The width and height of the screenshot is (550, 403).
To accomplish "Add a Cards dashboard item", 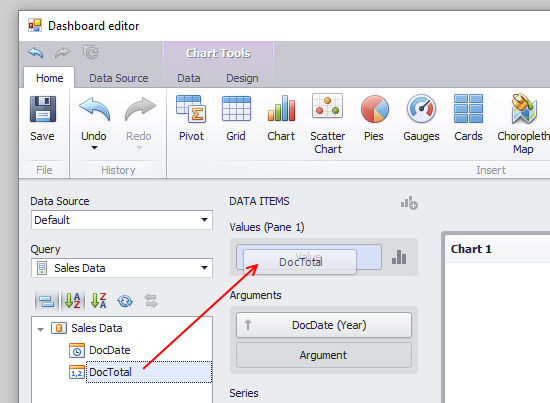I will 468,119.
